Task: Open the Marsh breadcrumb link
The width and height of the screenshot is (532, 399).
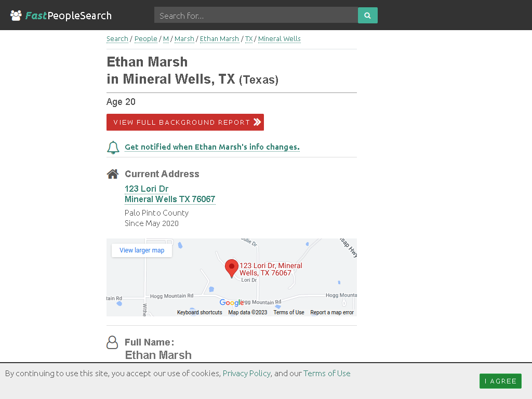Action: 184,38
